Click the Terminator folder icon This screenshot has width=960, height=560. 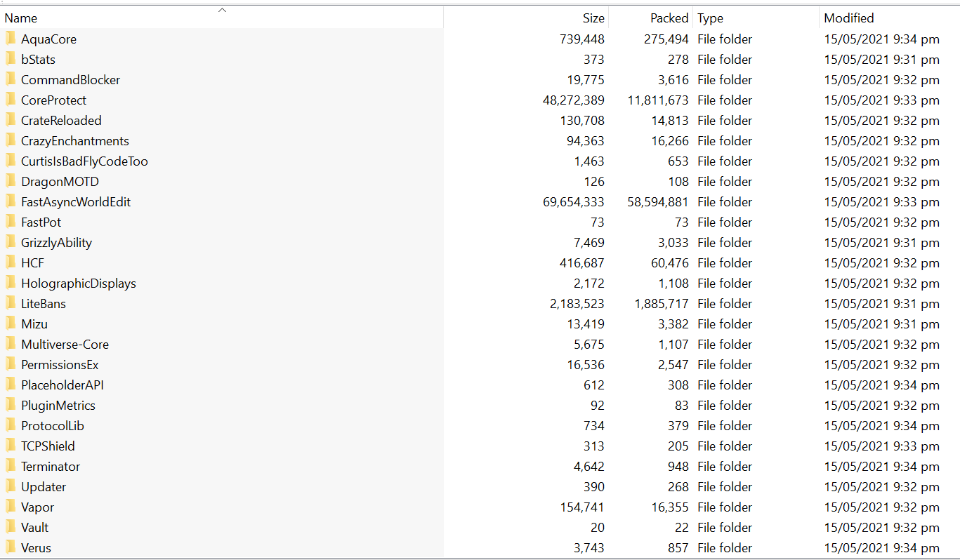(11, 466)
